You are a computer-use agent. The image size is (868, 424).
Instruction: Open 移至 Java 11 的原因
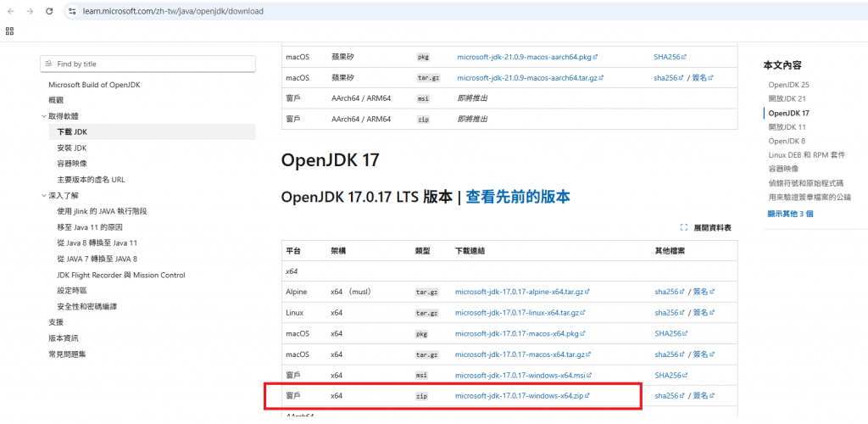coord(90,227)
